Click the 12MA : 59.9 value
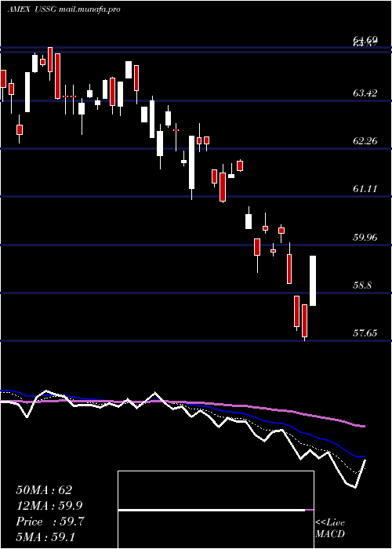 tap(49, 506)
